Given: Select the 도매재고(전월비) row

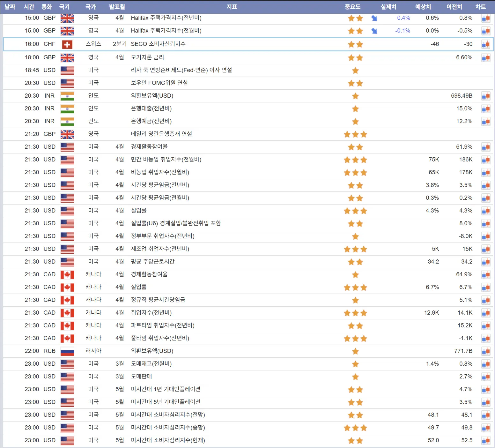Looking at the screenshot, I should point(247,364).
